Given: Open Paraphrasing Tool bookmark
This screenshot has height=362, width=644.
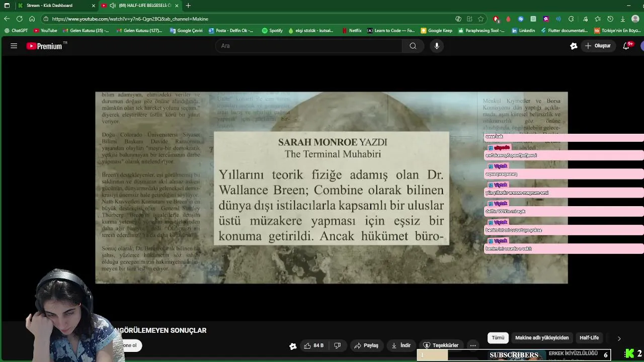Looking at the screenshot, I should tap(481, 30).
